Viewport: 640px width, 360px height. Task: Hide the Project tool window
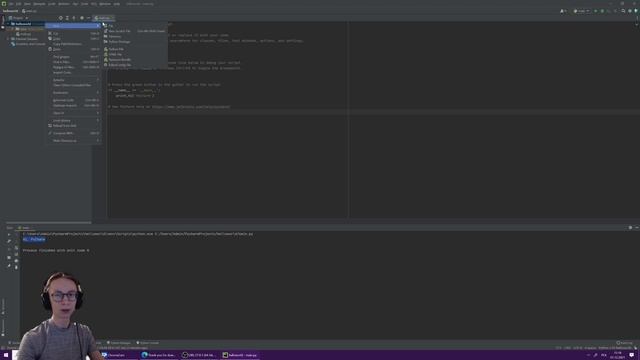[x=88, y=18]
